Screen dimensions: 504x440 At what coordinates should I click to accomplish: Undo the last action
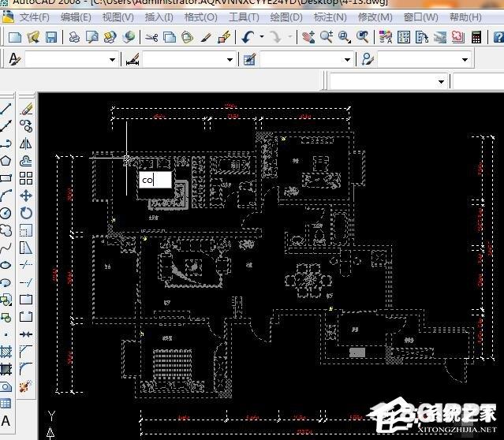[248, 37]
